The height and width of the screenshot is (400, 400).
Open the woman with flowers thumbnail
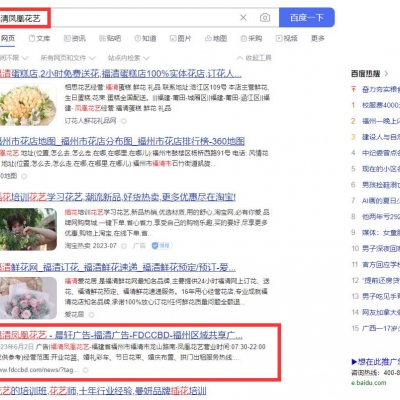tap(28, 230)
